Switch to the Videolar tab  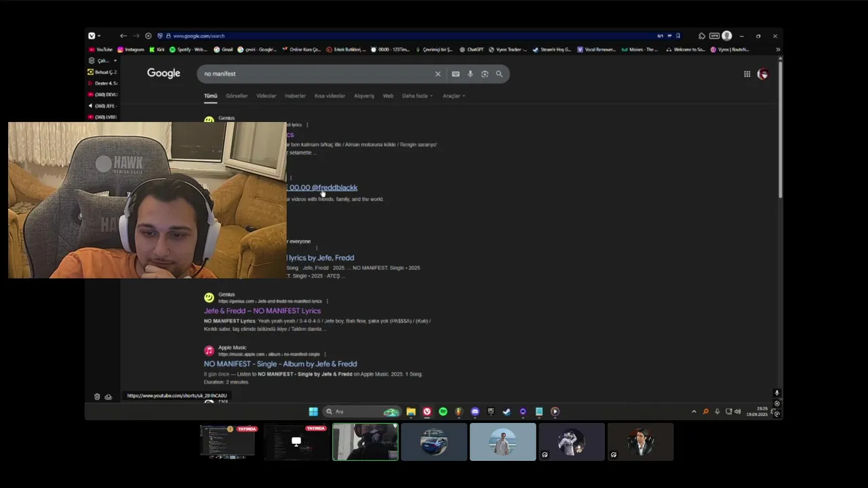266,96
